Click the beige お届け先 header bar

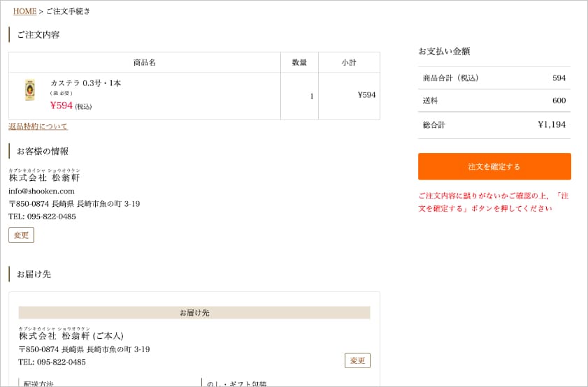194,313
